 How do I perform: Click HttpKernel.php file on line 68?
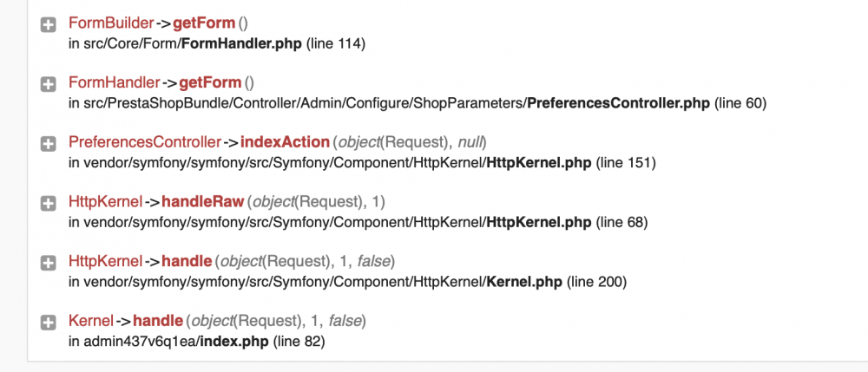(x=539, y=222)
